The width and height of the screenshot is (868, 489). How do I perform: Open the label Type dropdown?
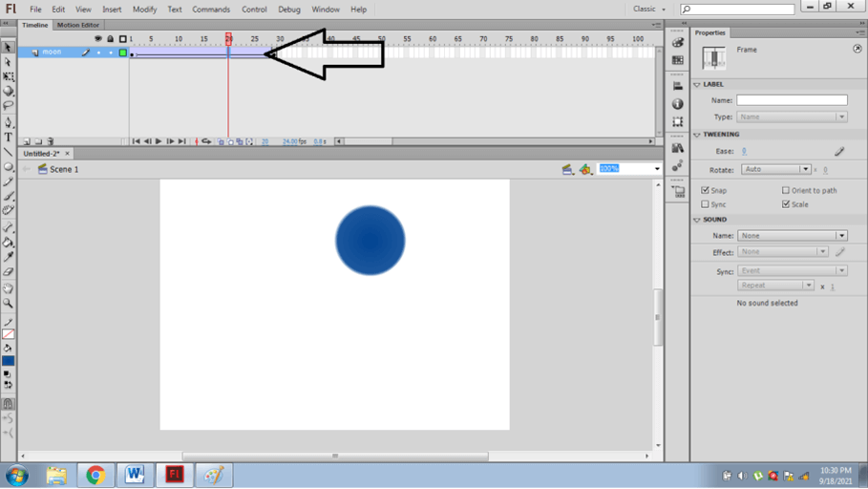pyautogui.click(x=792, y=117)
